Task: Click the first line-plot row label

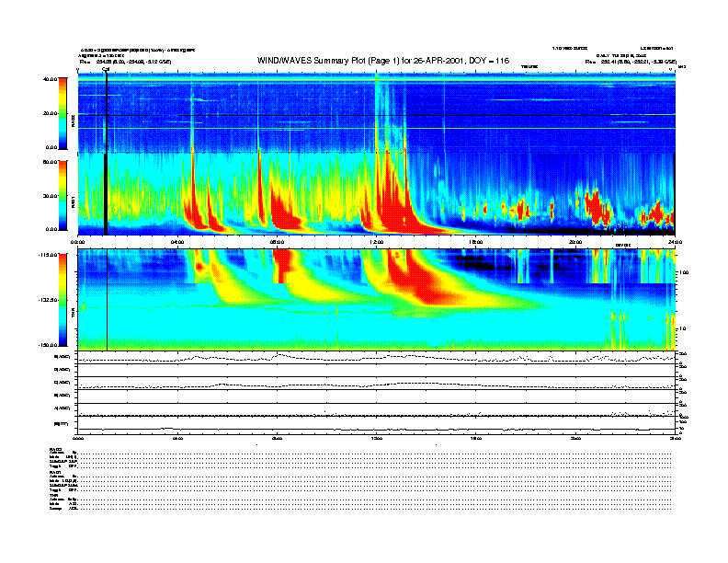Action: (x=63, y=357)
